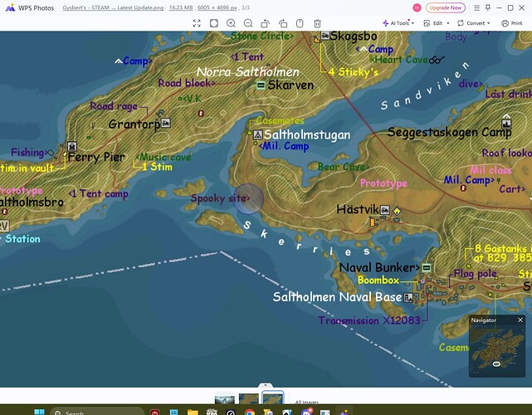Click the Saltholmstugan camp icon
Image resolution: width=532 pixels, height=415 pixels.
click(258, 134)
